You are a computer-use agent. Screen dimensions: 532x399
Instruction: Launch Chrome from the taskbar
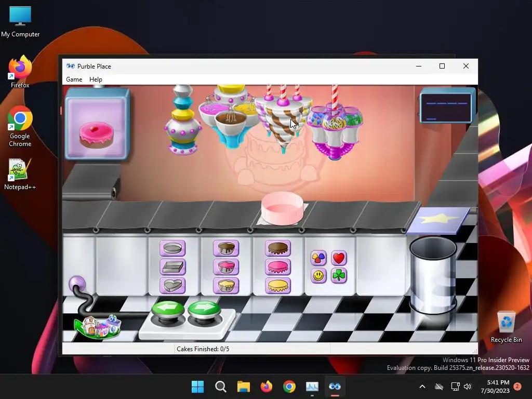click(289, 387)
